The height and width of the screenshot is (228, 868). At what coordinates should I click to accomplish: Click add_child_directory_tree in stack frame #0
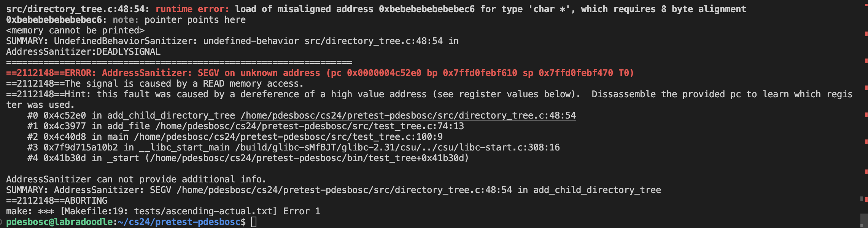tap(171, 116)
